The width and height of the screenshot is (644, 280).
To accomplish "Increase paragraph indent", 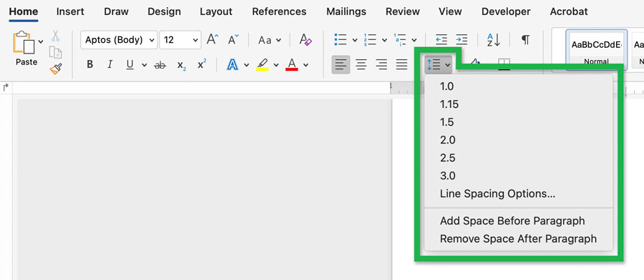I will (x=462, y=40).
